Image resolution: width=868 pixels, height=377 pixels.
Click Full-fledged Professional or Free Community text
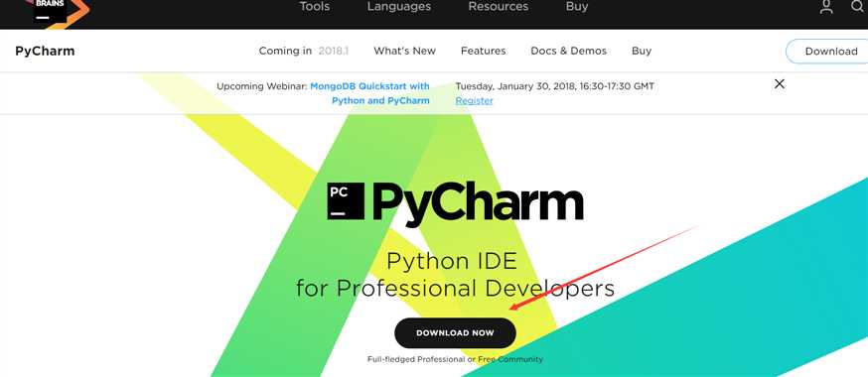[x=455, y=359]
